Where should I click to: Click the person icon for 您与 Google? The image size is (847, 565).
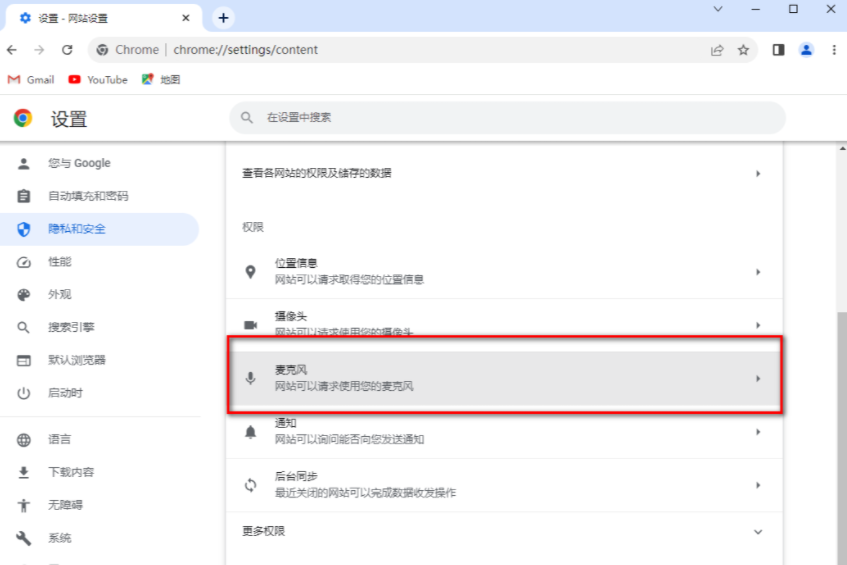coord(23,164)
